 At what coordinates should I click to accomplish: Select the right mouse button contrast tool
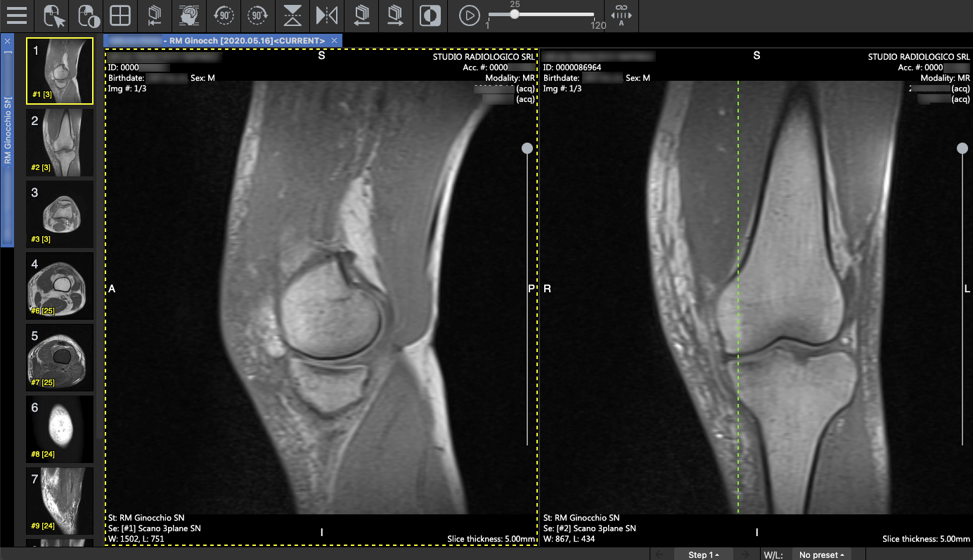[87, 15]
